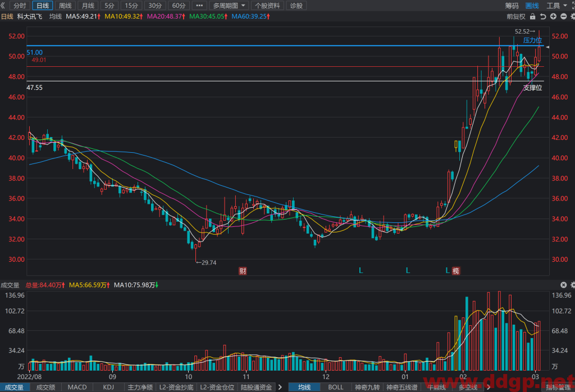The width and height of the screenshot is (575, 392).
Task: Switch main indicator to 多空线
Action: [x=468, y=388]
